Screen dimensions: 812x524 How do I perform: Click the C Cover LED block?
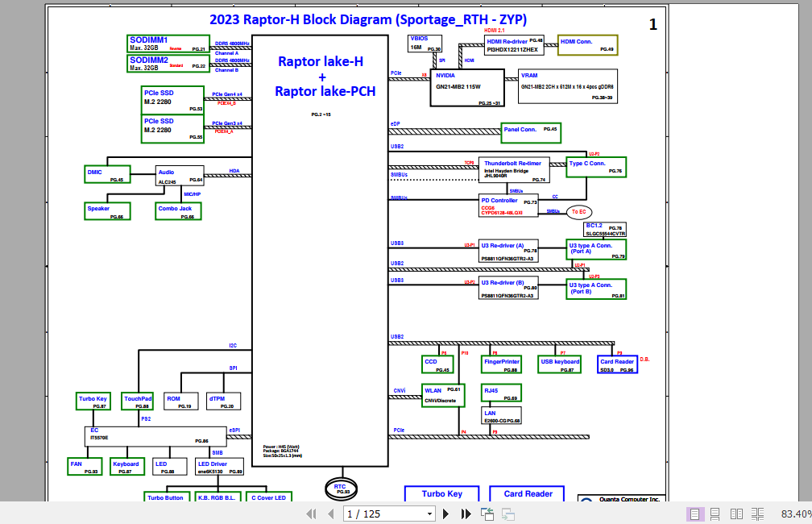click(x=269, y=497)
